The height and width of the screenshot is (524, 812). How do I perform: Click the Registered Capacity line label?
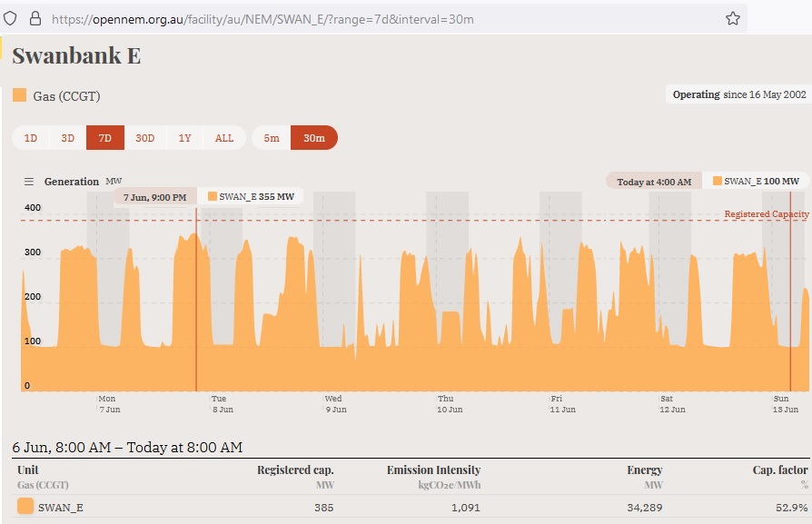(x=767, y=213)
